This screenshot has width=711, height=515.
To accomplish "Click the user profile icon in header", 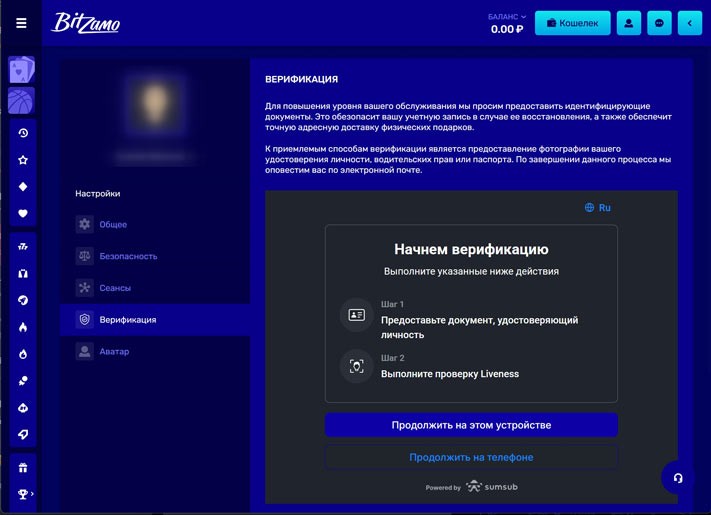I will pyautogui.click(x=629, y=23).
